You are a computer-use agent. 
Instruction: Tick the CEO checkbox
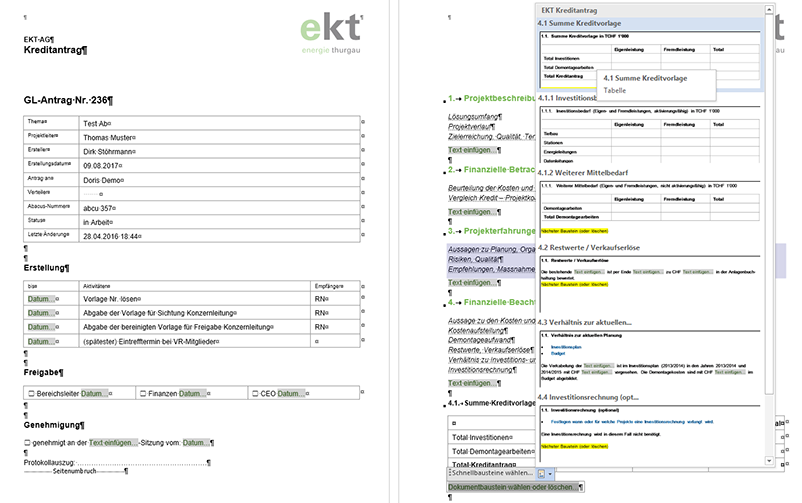pos(255,393)
